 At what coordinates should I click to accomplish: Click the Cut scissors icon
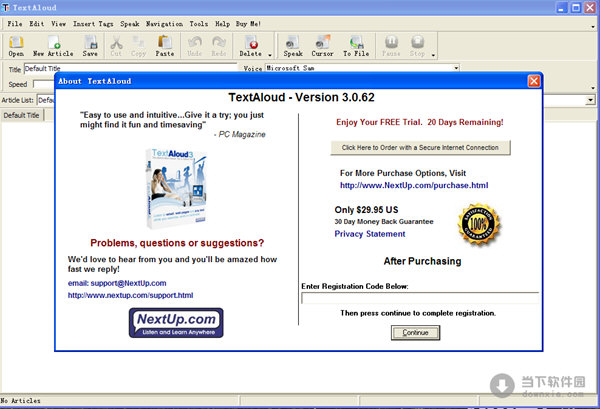pos(116,46)
